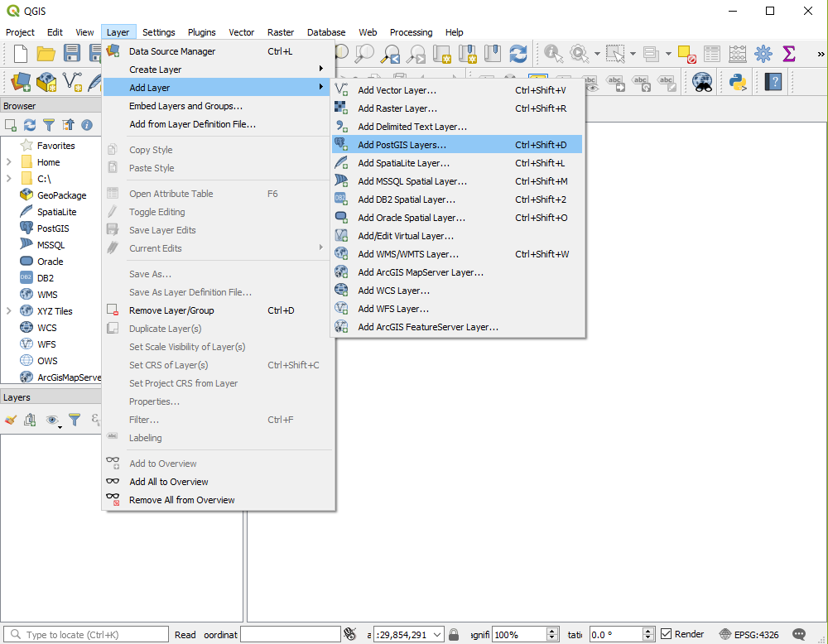Refresh the Browser panel
Image resolution: width=828 pixels, height=644 pixels.
[30, 124]
